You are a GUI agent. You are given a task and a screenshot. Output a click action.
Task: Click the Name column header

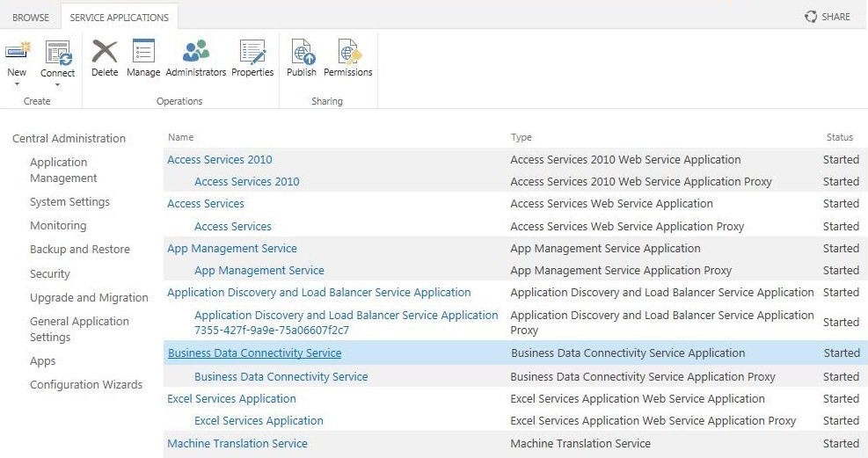(x=181, y=137)
